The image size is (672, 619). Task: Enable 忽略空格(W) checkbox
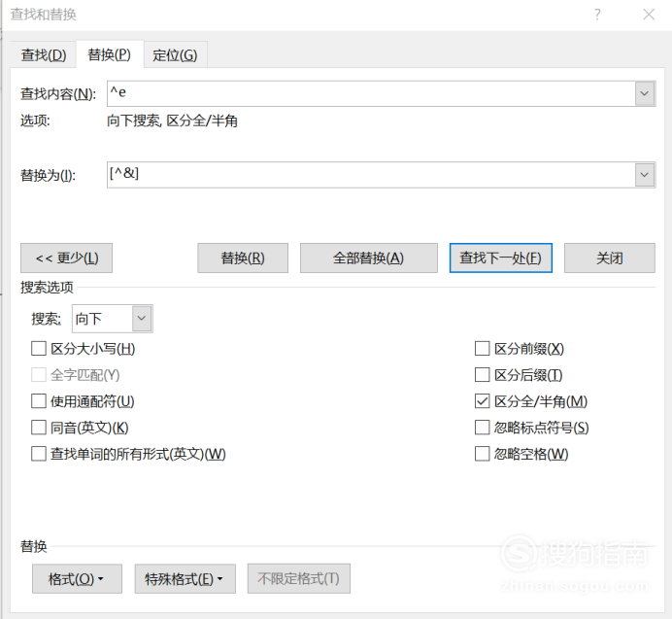[x=482, y=454]
